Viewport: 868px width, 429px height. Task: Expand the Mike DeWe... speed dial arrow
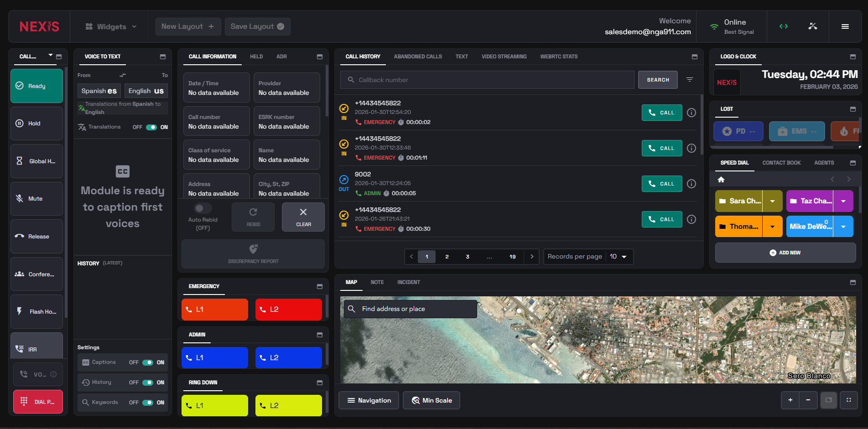843,227
